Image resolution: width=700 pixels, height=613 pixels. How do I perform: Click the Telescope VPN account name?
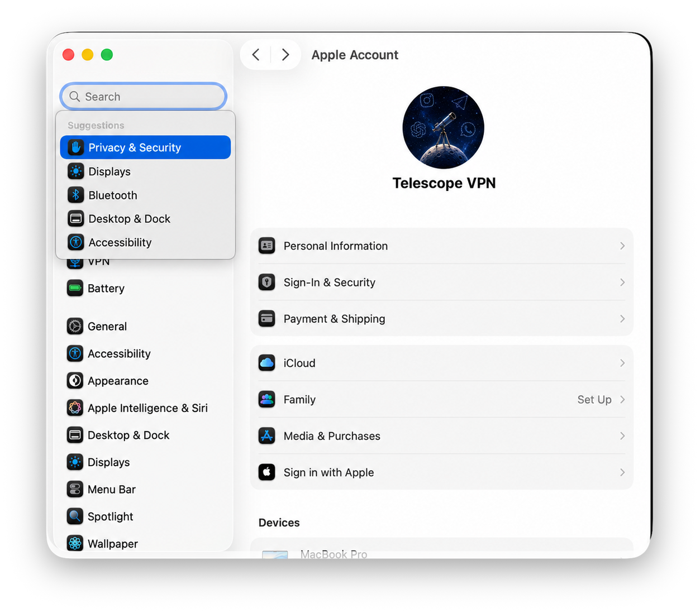pos(444,183)
